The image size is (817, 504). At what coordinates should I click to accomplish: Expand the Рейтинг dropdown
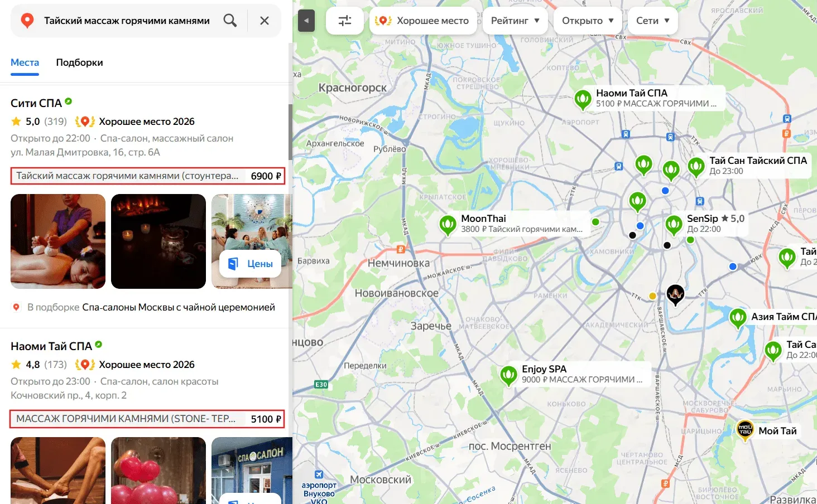(x=515, y=21)
